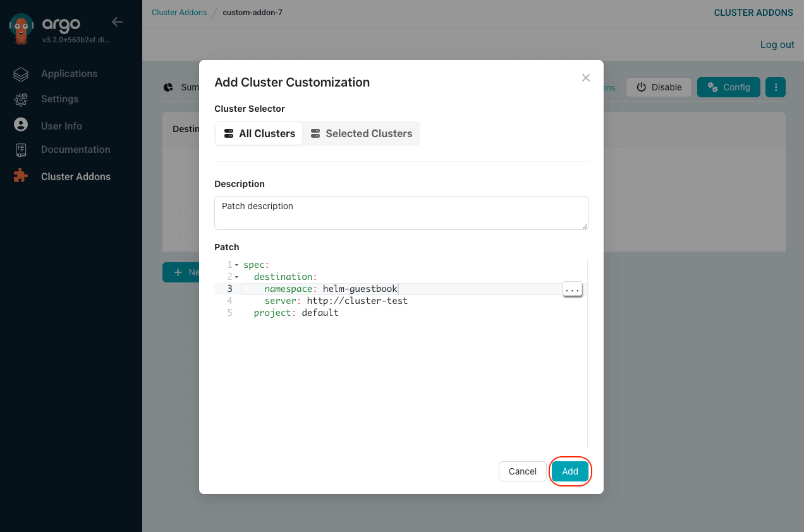Click the gears icon on the Config button
The height and width of the screenshot is (532, 804).
(x=714, y=87)
